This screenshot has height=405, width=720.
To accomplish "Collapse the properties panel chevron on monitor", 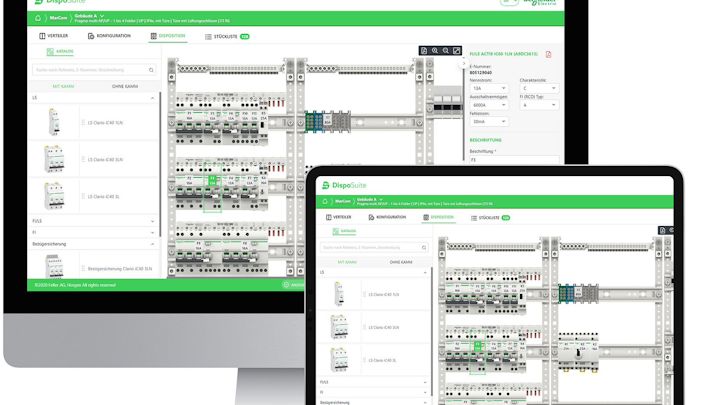I will [x=464, y=64].
